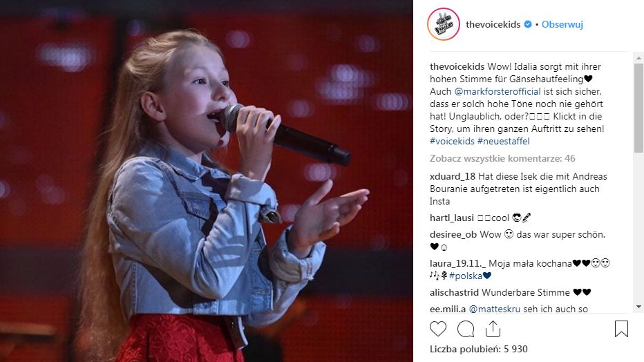Expand all 46 comments

point(502,158)
